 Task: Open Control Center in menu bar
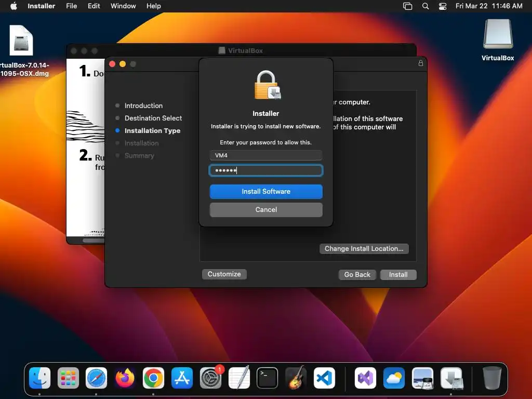(x=443, y=6)
